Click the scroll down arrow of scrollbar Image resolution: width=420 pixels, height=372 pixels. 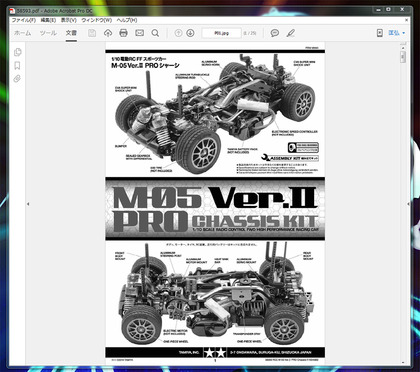coord(403,362)
